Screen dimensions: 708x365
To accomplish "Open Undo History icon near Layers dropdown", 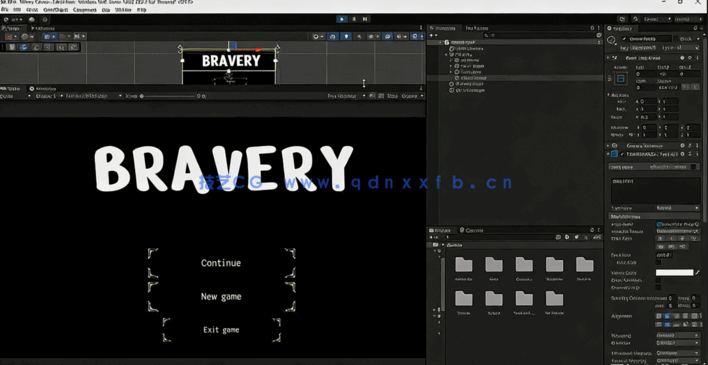I will click(623, 19).
